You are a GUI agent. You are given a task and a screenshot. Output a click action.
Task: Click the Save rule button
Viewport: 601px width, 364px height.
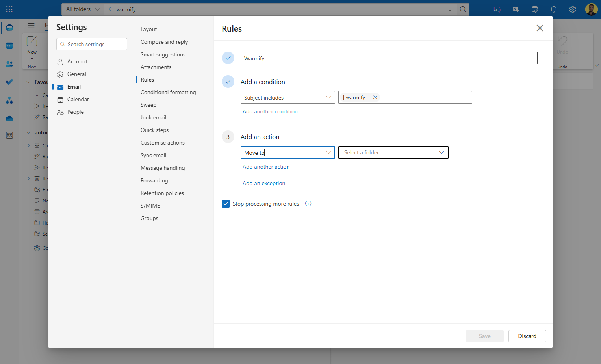(485, 336)
